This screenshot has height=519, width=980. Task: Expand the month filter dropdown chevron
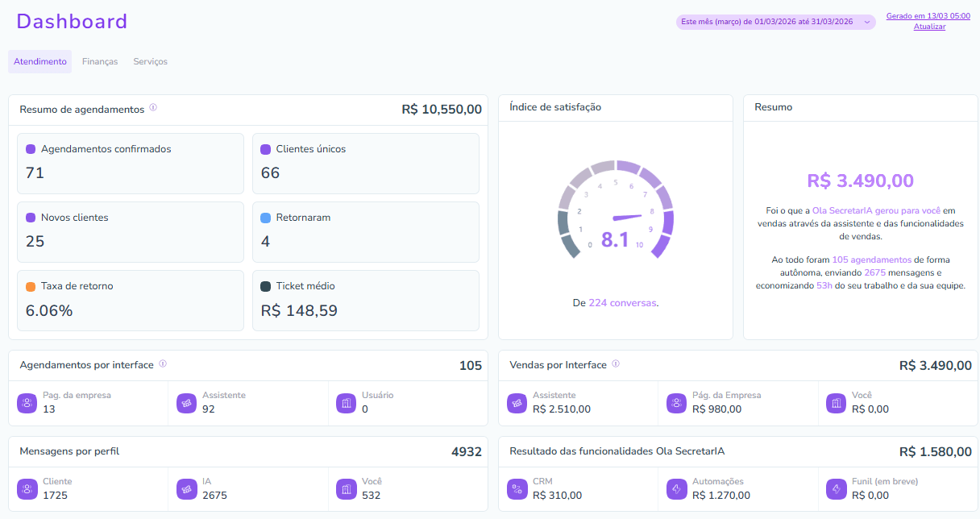pos(868,22)
